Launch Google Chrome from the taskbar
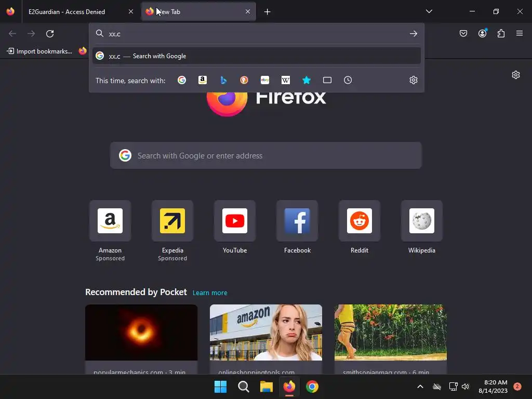The image size is (532, 399). (312, 387)
